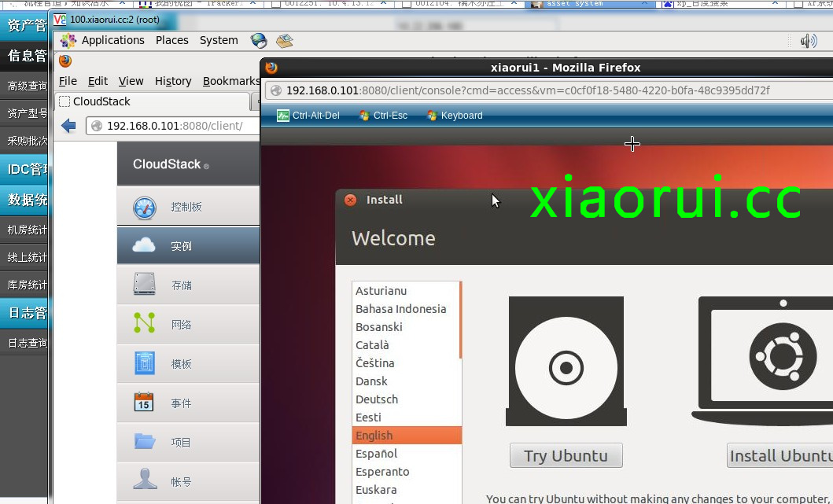The height and width of the screenshot is (504, 833).
Task: Open the 事件 calendar events icon
Action: (x=144, y=403)
